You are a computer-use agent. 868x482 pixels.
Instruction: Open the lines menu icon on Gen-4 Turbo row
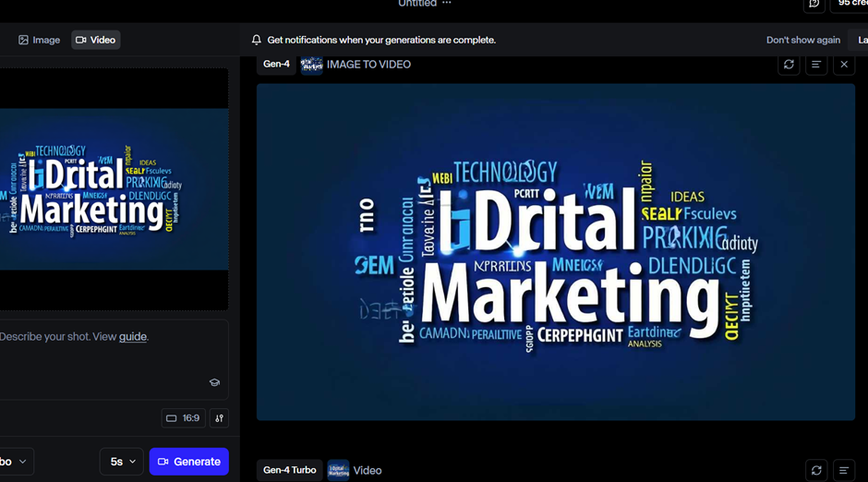tap(844, 470)
